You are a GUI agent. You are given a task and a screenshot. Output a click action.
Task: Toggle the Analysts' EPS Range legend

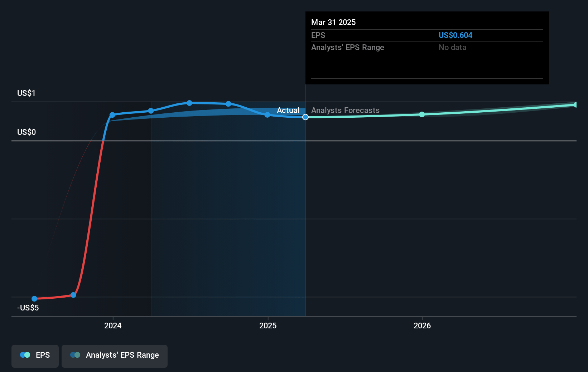pyautogui.click(x=115, y=356)
